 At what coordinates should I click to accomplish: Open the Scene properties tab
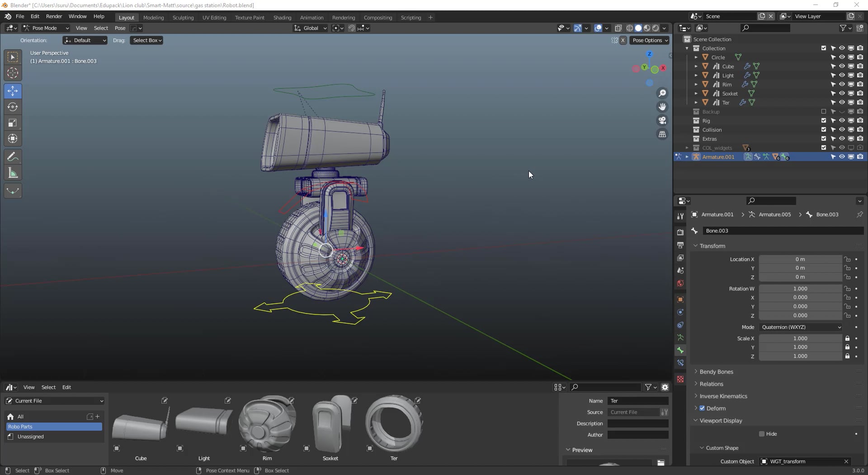click(680, 271)
